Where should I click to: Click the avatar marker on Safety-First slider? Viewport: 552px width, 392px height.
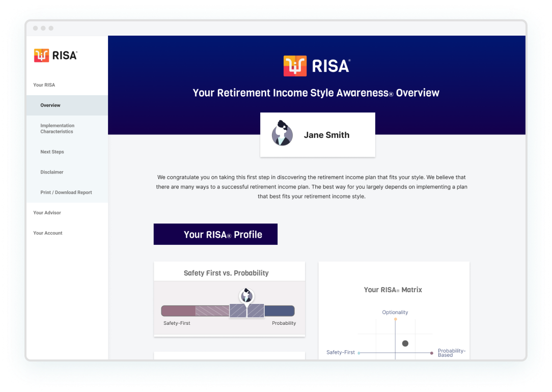click(x=246, y=295)
